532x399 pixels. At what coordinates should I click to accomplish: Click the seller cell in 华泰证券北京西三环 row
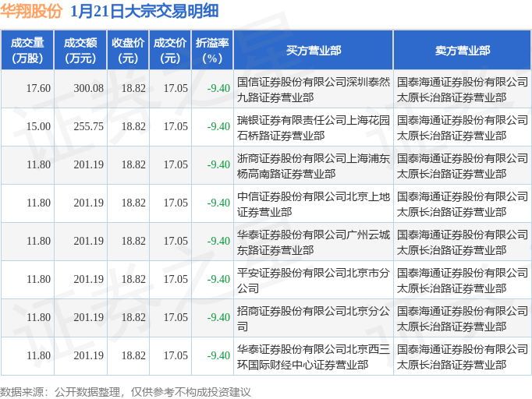[x=462, y=357]
